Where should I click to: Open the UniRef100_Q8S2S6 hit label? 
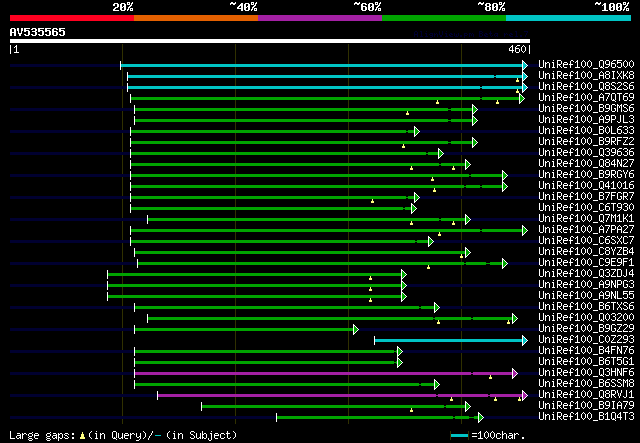tap(586, 87)
